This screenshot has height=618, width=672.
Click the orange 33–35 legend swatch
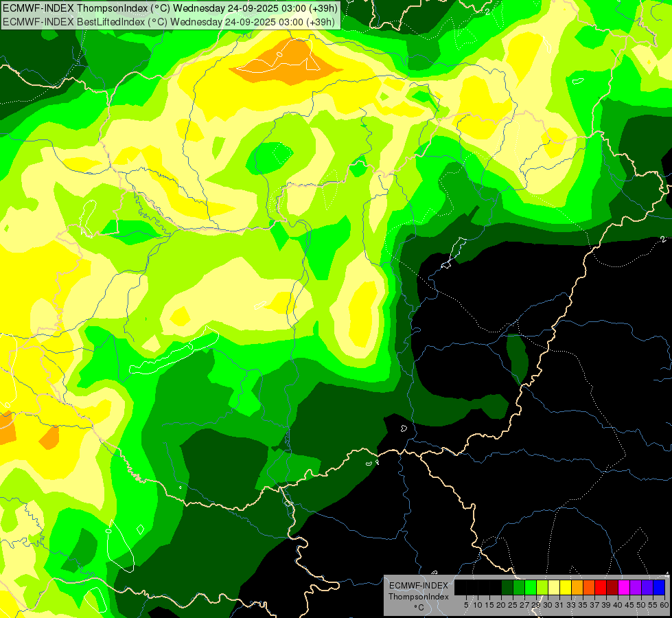click(577, 587)
